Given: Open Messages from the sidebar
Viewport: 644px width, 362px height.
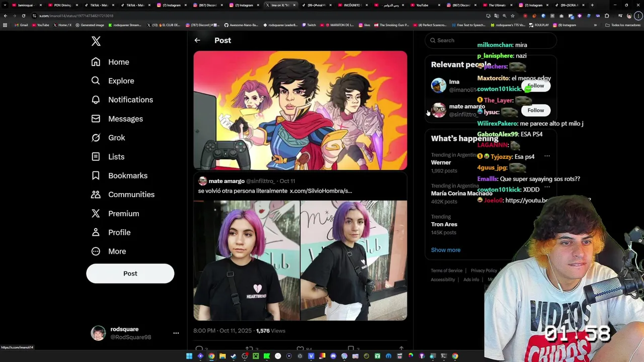Looking at the screenshot, I should 117,119.
